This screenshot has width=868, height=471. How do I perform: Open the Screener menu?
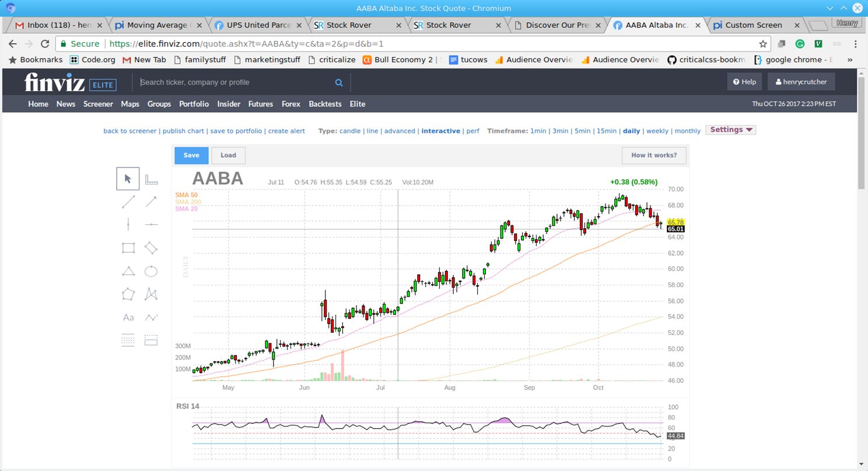[x=98, y=104]
